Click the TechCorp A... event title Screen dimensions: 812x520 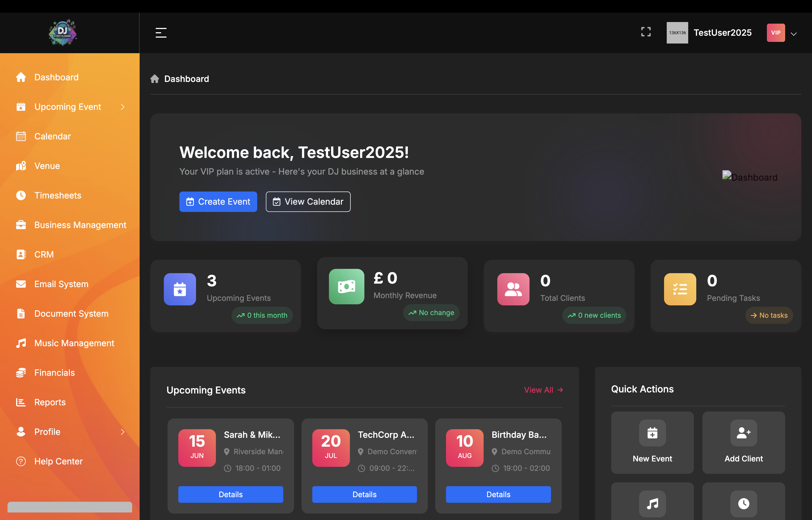pos(386,435)
